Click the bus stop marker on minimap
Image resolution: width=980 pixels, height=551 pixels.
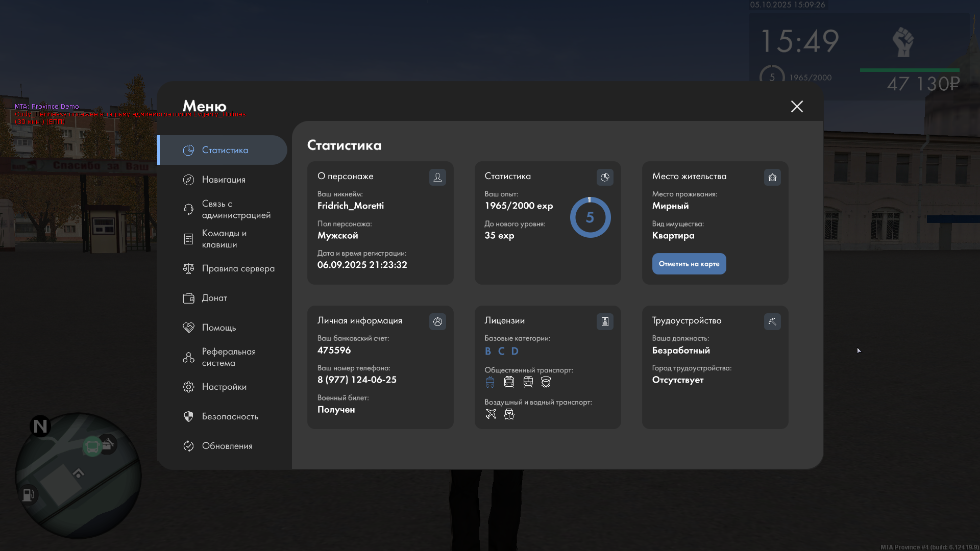[x=92, y=447]
